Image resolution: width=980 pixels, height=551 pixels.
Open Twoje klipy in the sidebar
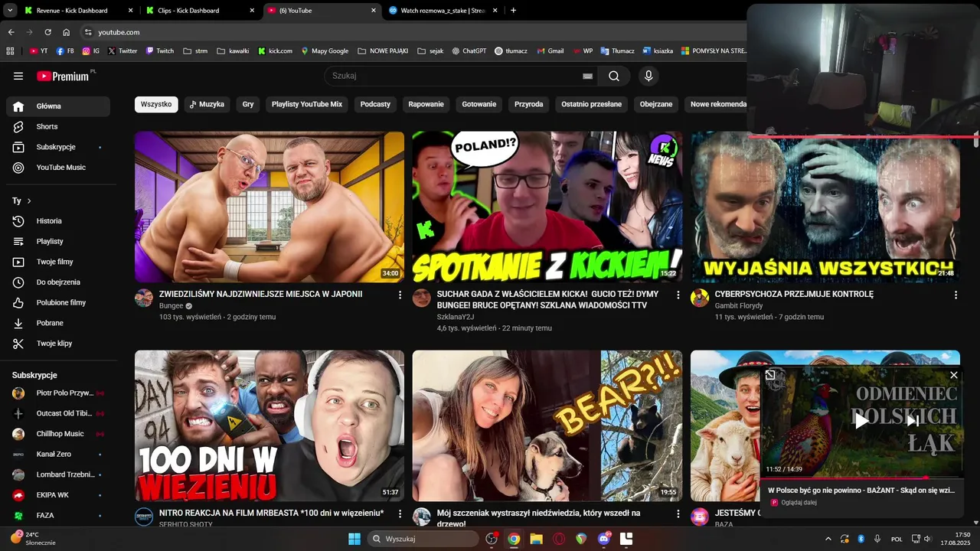point(58,344)
